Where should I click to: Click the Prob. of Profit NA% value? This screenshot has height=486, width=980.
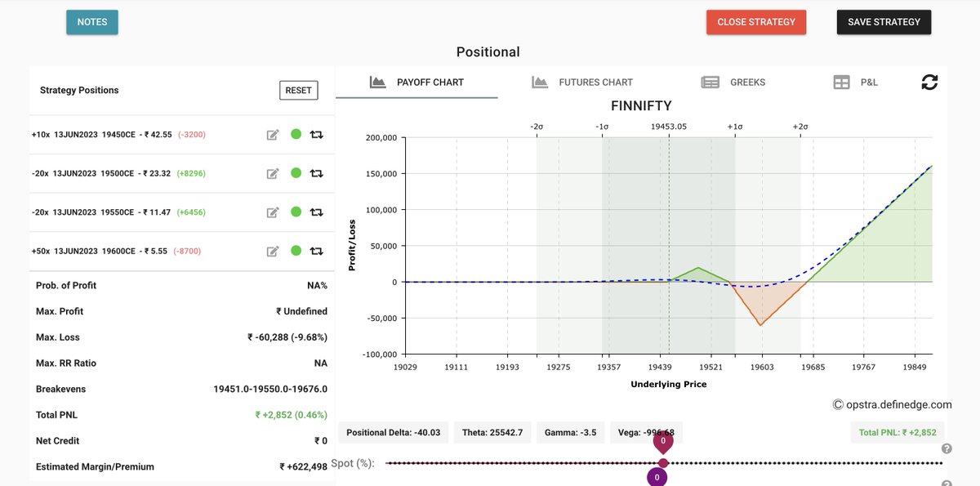(317, 285)
